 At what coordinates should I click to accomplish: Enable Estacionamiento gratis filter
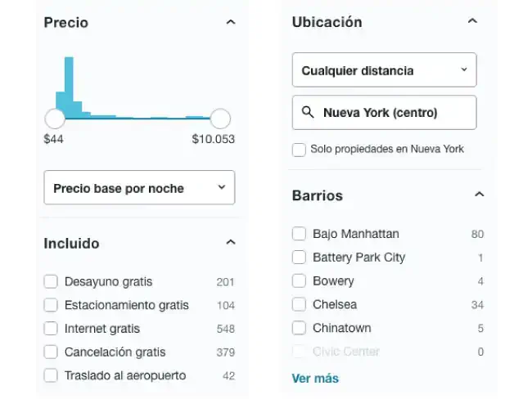[51, 305]
